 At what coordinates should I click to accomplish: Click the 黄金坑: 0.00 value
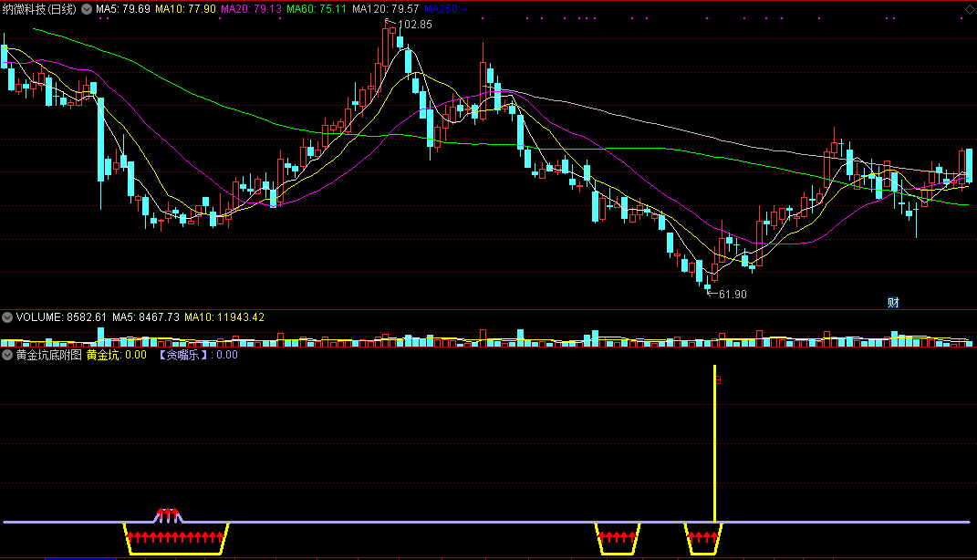[x=117, y=355]
